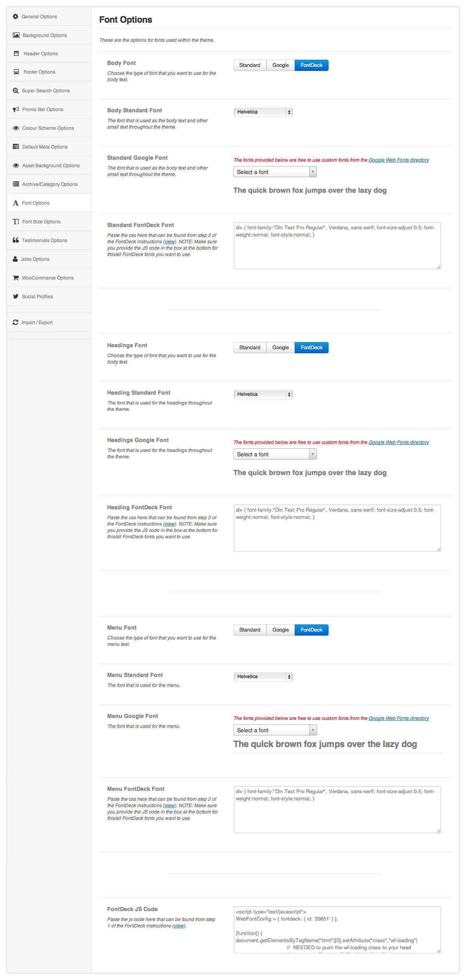
Task: Go to the Import / Export section
Action: [x=37, y=323]
